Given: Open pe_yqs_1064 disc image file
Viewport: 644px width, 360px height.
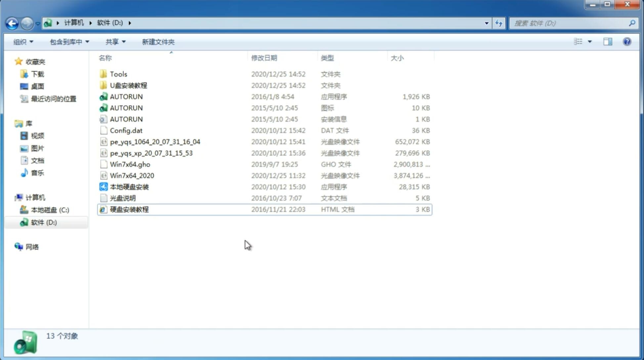Looking at the screenshot, I should 155,142.
